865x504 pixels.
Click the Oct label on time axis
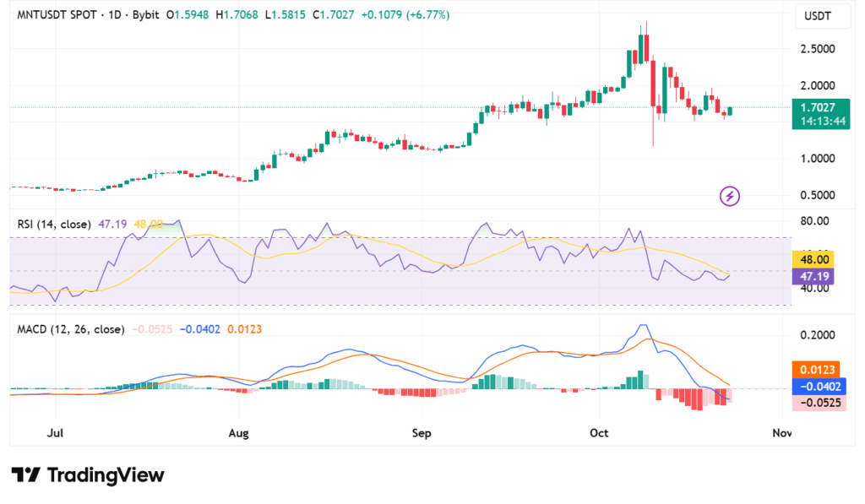pyautogui.click(x=599, y=433)
